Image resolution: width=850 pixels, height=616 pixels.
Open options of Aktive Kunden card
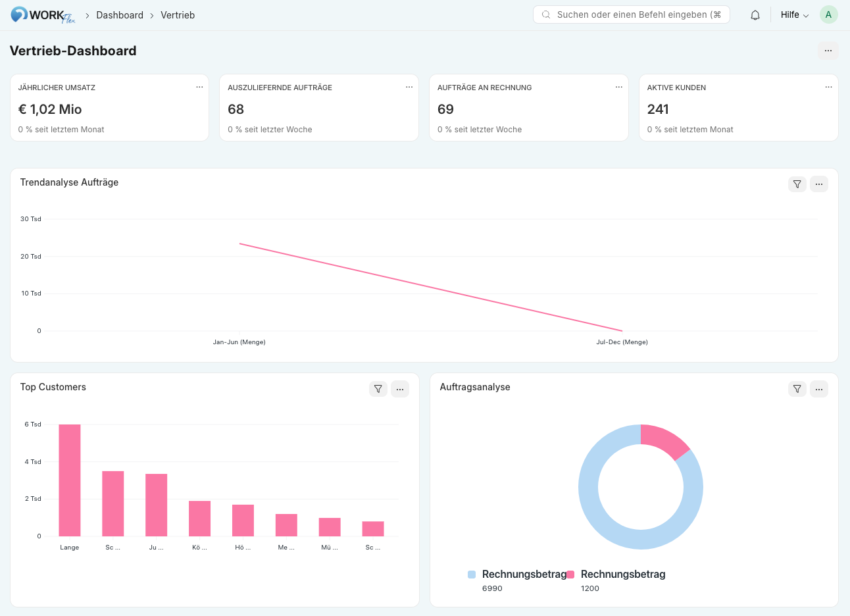coord(829,87)
